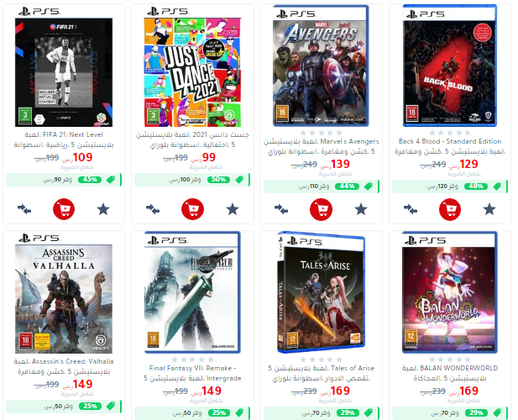Viewport: 518px width, 420px height.
Task: Compare FIFA 21 using arrows icon
Action: pyautogui.click(x=24, y=209)
